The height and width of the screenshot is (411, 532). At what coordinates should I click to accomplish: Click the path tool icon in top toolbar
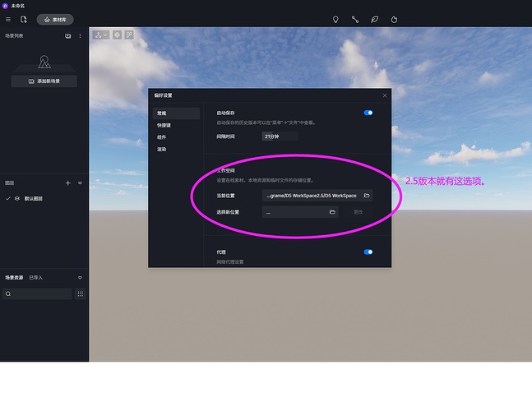[355, 19]
